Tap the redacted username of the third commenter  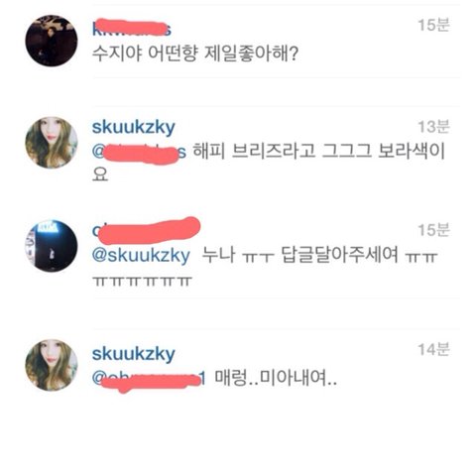click(x=146, y=230)
